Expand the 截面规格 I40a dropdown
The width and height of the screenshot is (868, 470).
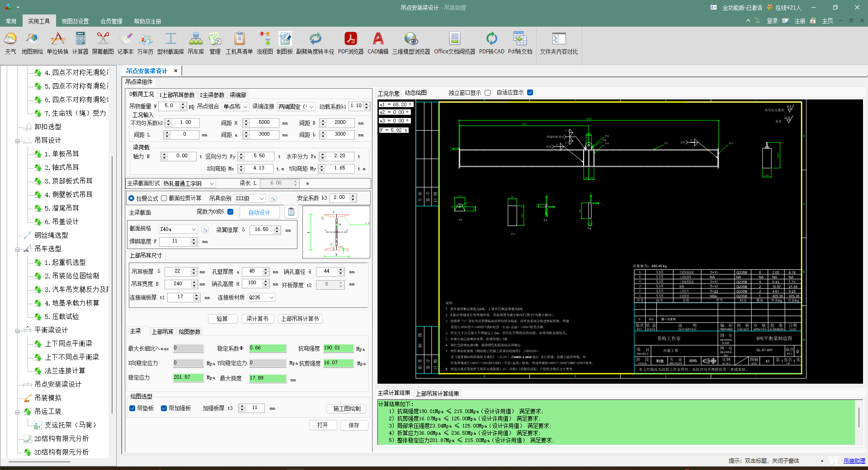[194, 230]
